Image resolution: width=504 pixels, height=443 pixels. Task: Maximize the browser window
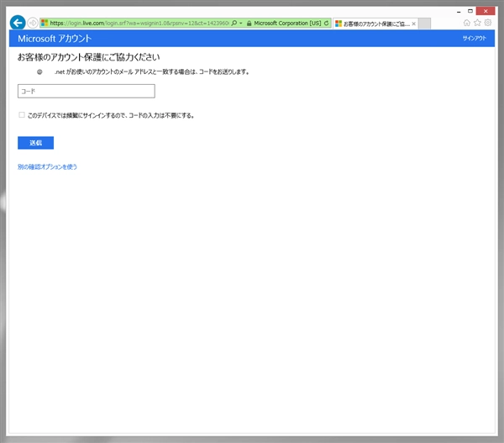(470, 11)
